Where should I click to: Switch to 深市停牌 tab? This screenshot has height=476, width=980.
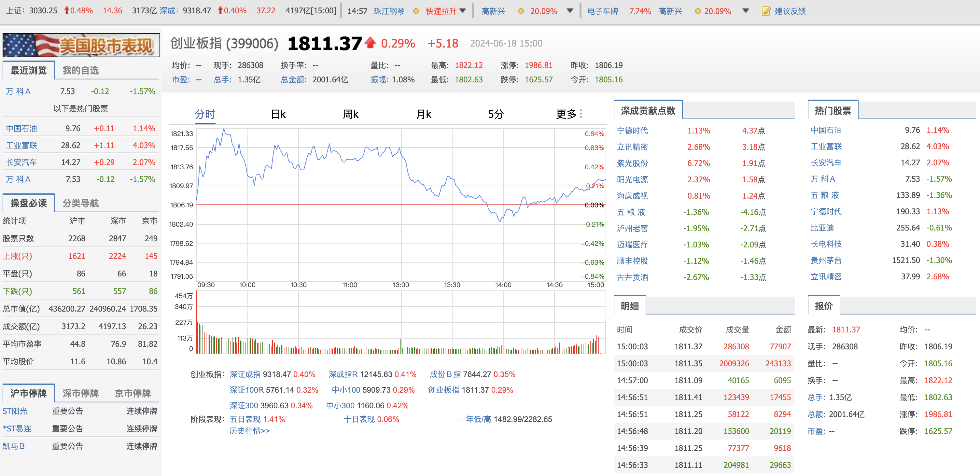point(81,393)
